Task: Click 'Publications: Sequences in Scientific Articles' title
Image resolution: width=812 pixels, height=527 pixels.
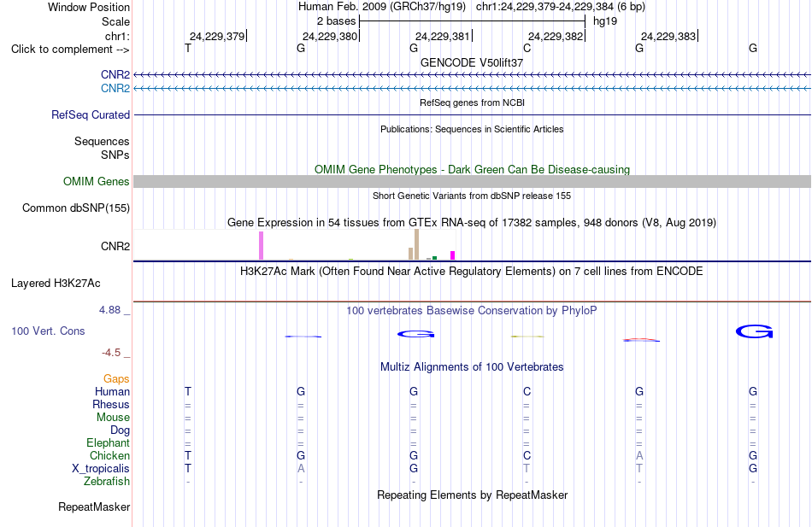Action: tap(472, 129)
